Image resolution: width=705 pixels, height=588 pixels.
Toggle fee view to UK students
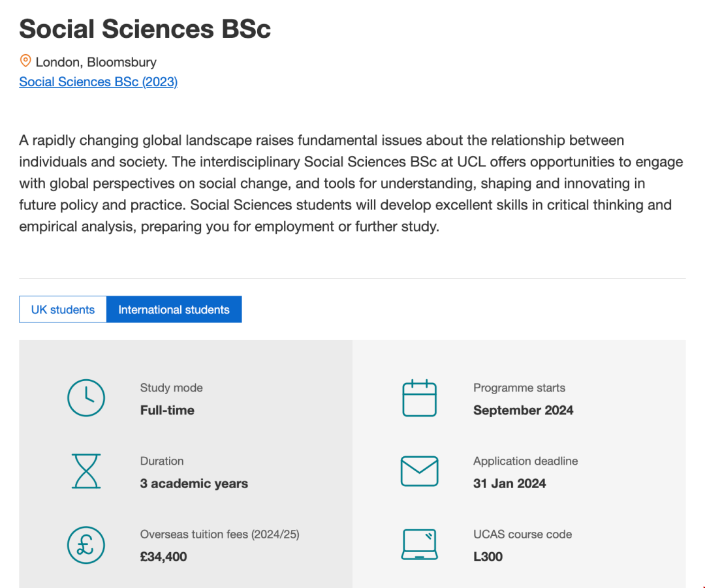click(x=62, y=309)
